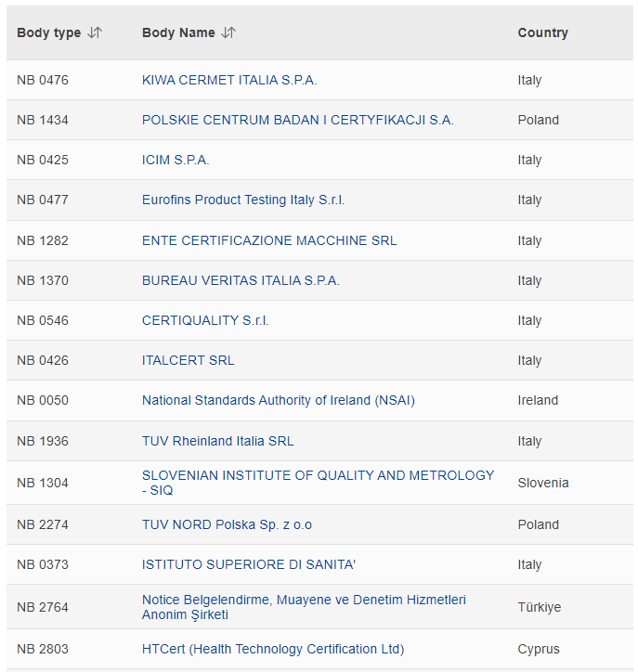
Task: Select the NB 2274 cell
Action: pyautogui.click(x=43, y=524)
